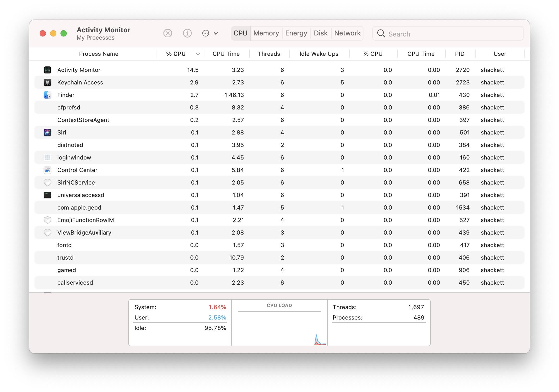Sort by PID column header

460,54
